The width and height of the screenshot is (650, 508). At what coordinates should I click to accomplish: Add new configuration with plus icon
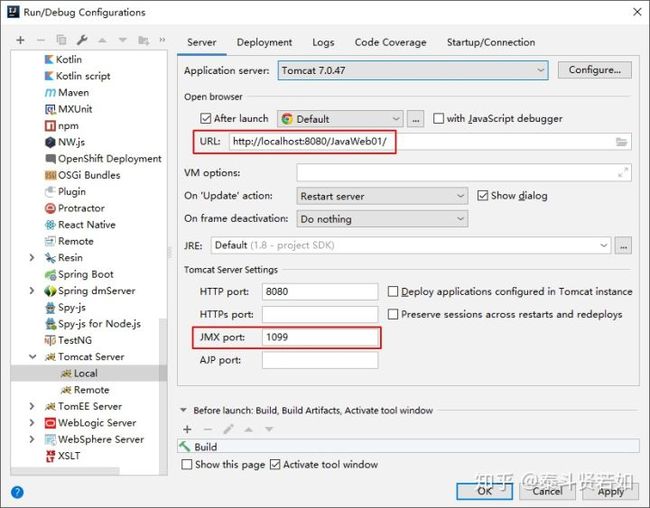tap(20, 40)
